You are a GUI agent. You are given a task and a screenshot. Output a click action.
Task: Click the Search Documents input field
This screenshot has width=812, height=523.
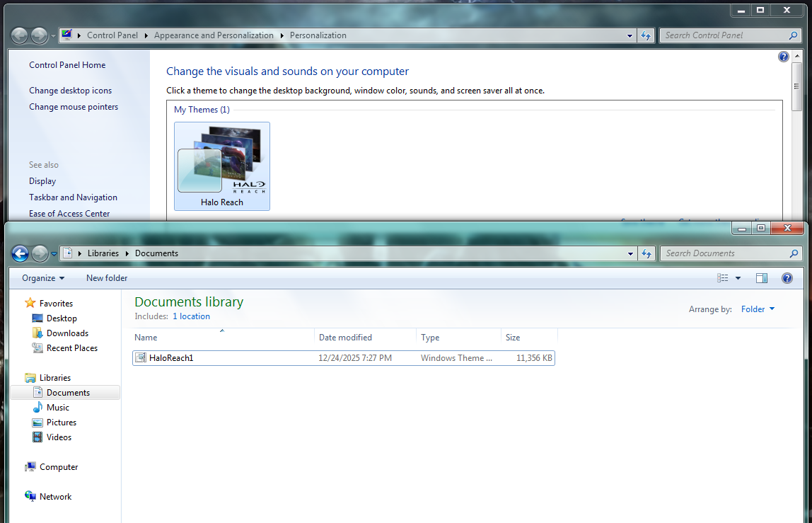tap(725, 253)
